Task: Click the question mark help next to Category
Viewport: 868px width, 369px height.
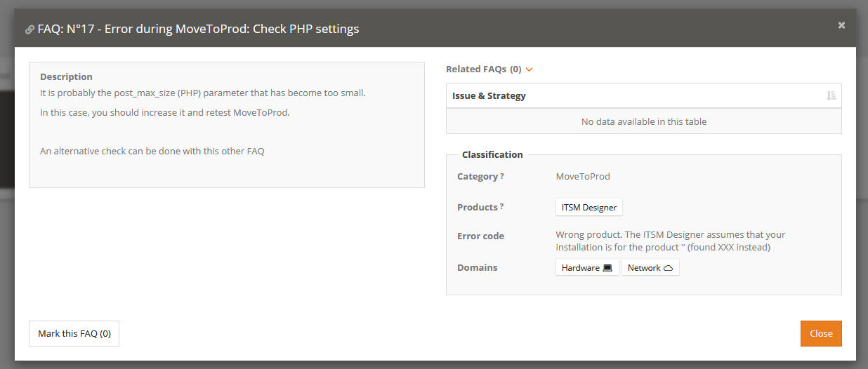Action: click(502, 177)
